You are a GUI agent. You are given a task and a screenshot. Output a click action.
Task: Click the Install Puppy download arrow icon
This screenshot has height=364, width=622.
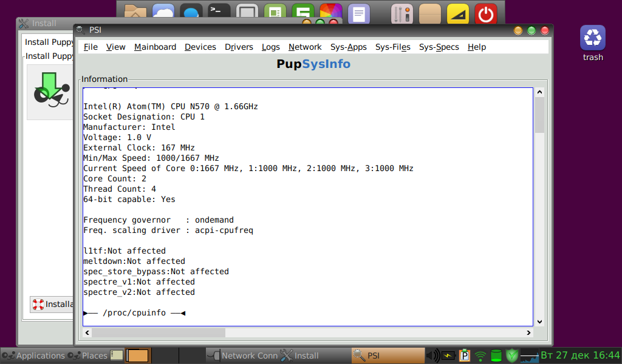click(50, 90)
